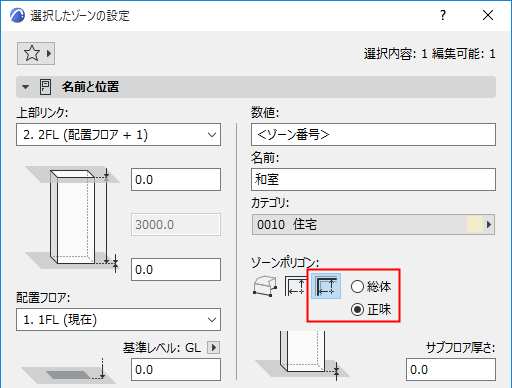512x388 pixels.
Task: Edit the bottom offset field below 3000.0
Action: [176, 269]
